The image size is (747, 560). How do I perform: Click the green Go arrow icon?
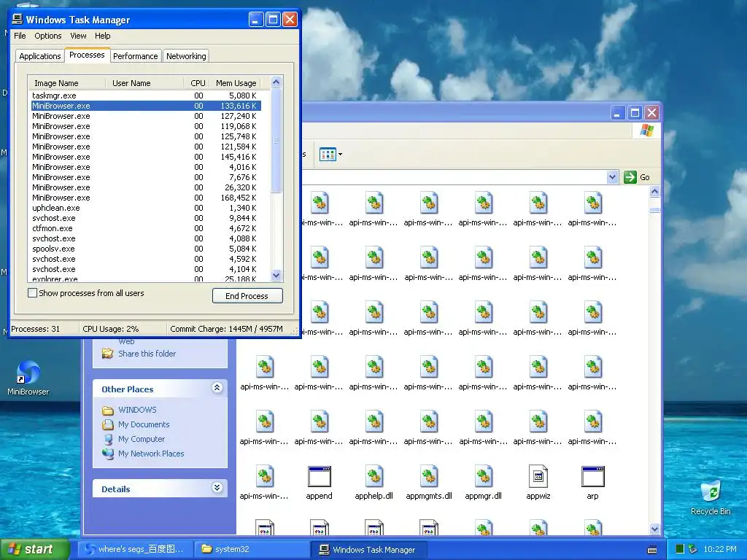pos(630,177)
